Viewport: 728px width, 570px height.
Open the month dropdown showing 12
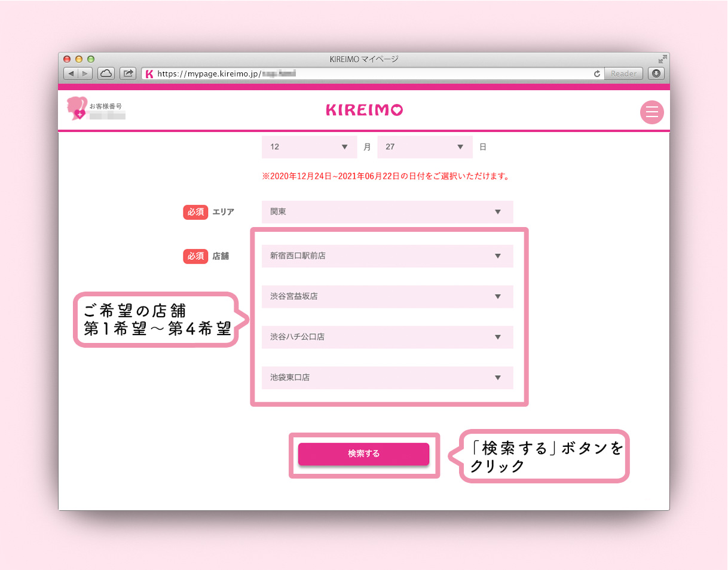tap(310, 146)
